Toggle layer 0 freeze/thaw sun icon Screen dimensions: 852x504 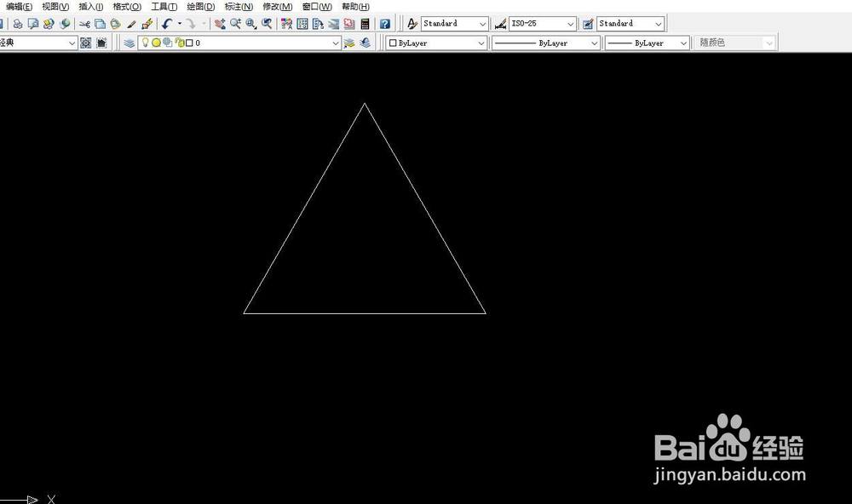pos(157,43)
